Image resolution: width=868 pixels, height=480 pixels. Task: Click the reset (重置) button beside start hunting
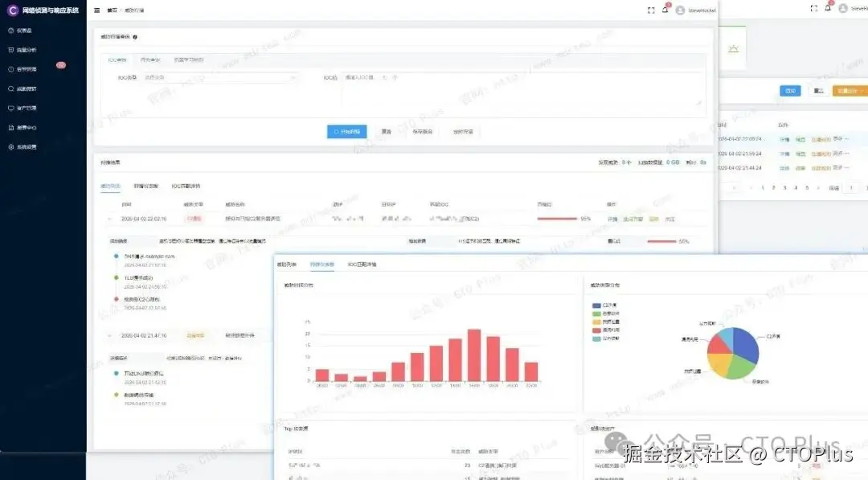(386, 132)
